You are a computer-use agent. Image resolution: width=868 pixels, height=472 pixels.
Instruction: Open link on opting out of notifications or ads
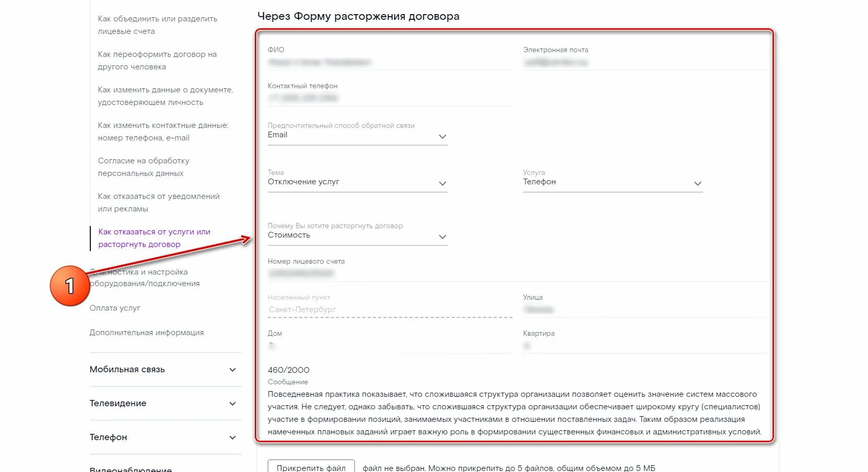pos(159,203)
